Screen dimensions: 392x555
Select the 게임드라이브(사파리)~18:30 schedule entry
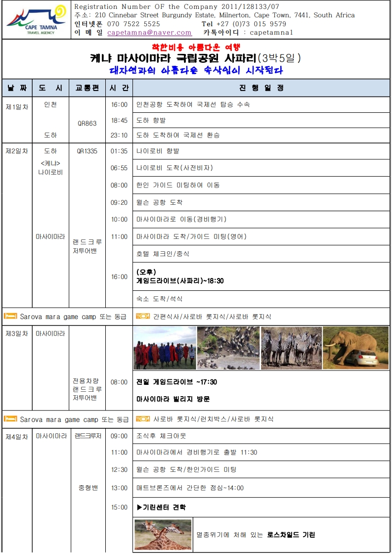(180, 280)
